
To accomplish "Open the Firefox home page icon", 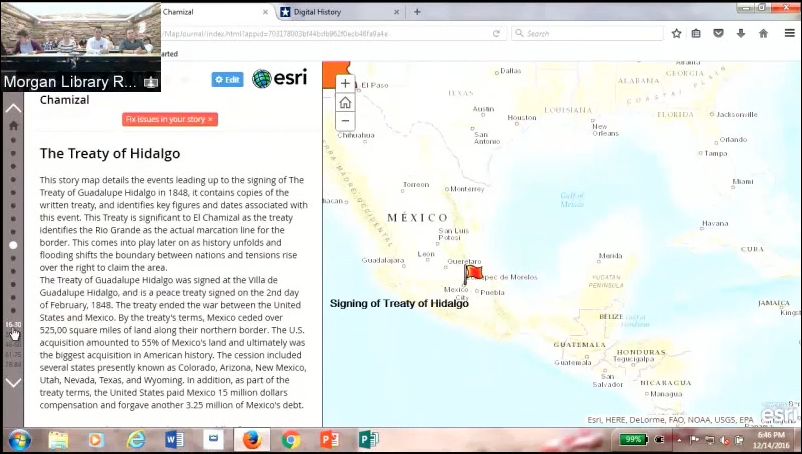I will (x=763, y=33).
